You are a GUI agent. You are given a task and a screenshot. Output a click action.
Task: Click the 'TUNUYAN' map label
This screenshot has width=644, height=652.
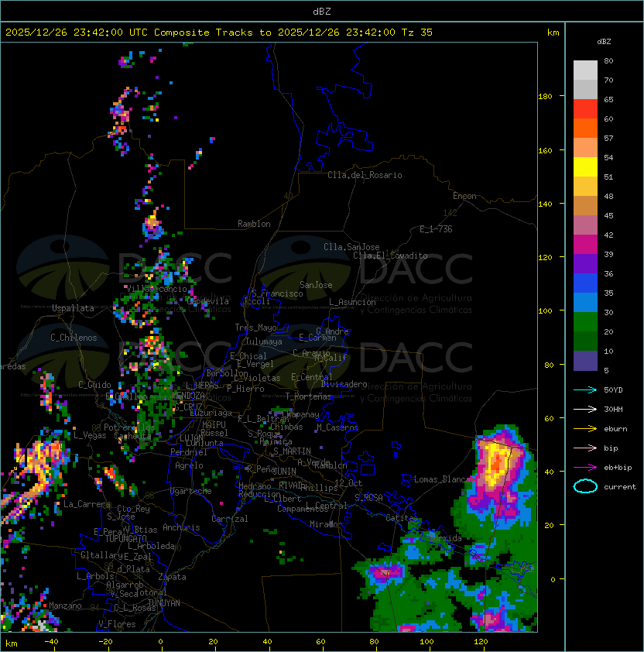click(x=164, y=603)
